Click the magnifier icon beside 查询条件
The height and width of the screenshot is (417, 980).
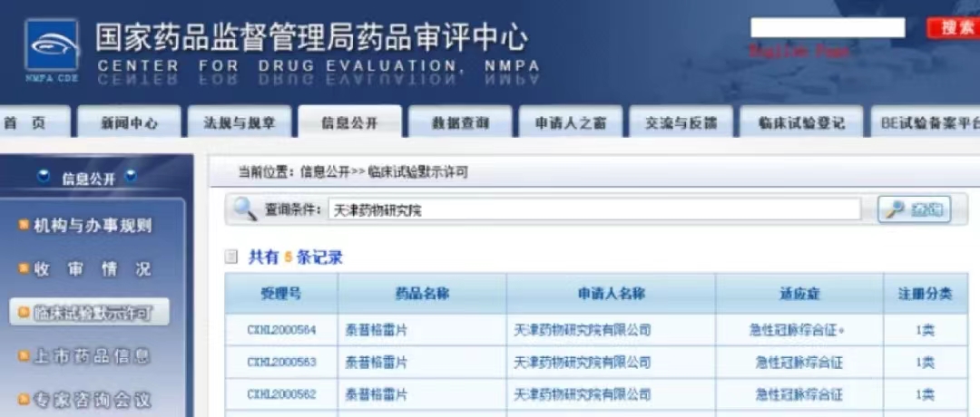click(x=245, y=209)
